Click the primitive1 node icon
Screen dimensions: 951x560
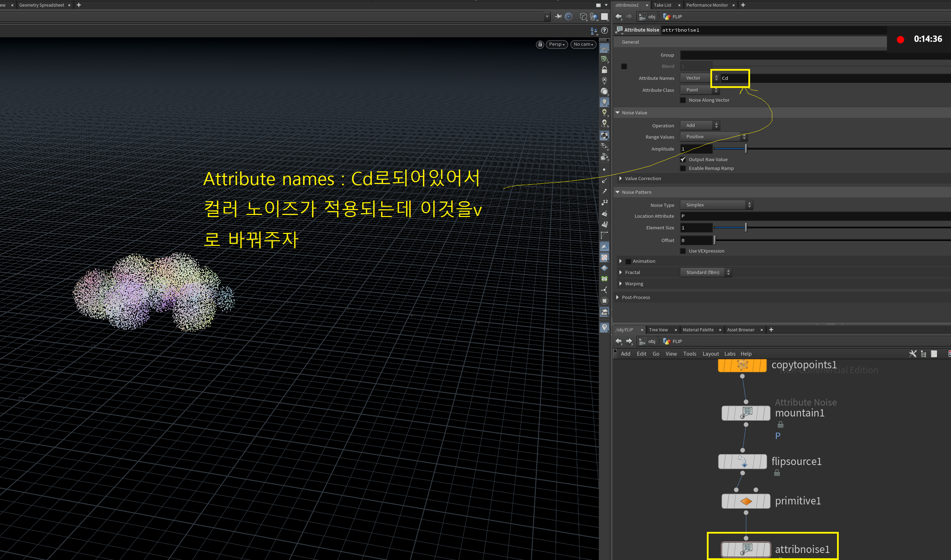tap(746, 501)
